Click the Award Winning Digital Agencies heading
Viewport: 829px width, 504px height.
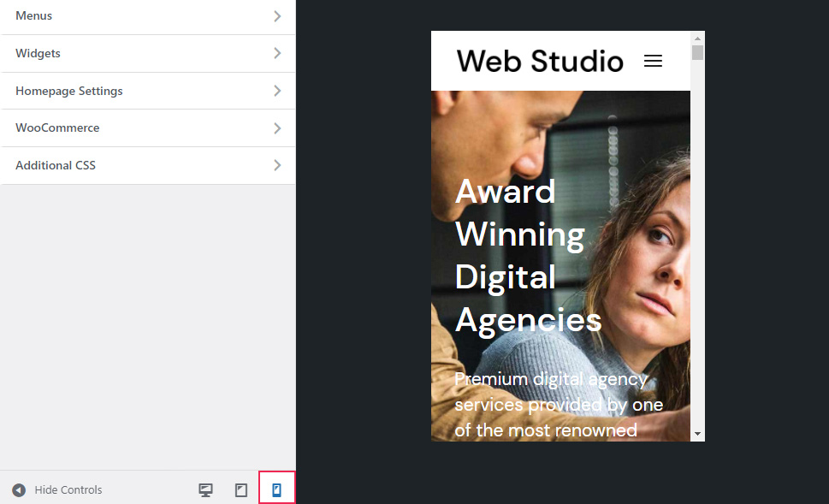(528, 255)
